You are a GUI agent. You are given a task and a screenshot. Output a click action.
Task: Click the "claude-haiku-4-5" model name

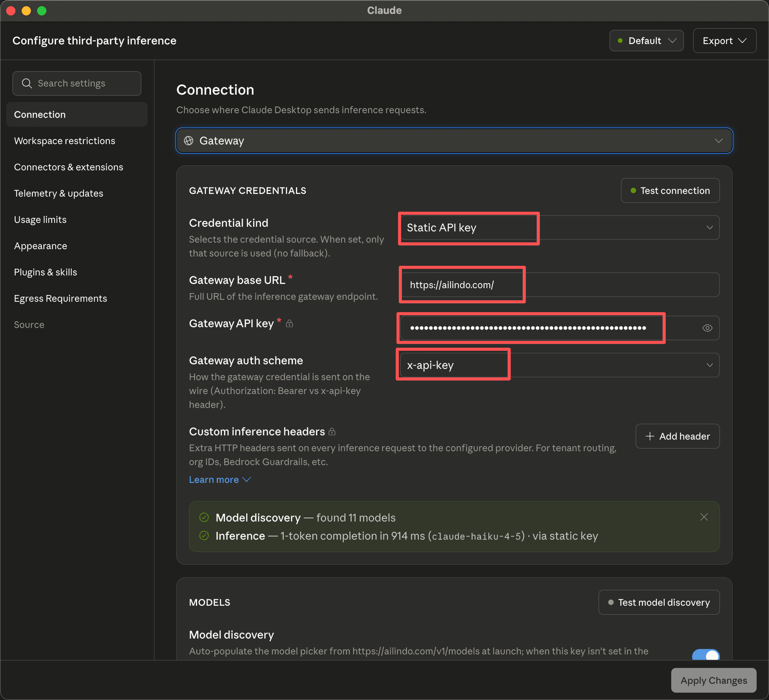[476, 536]
